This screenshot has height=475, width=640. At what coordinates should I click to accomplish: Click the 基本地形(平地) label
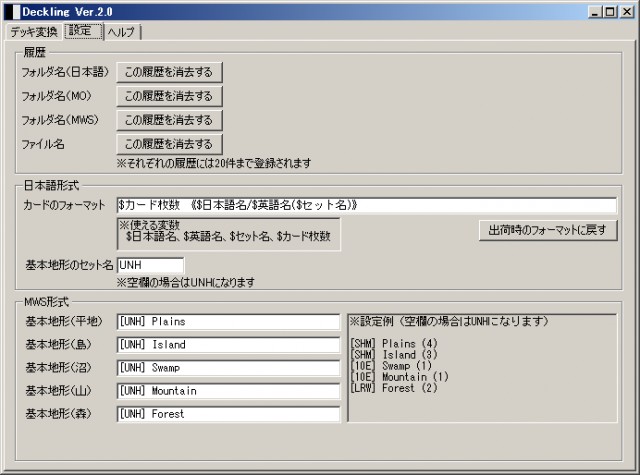pos(64,322)
